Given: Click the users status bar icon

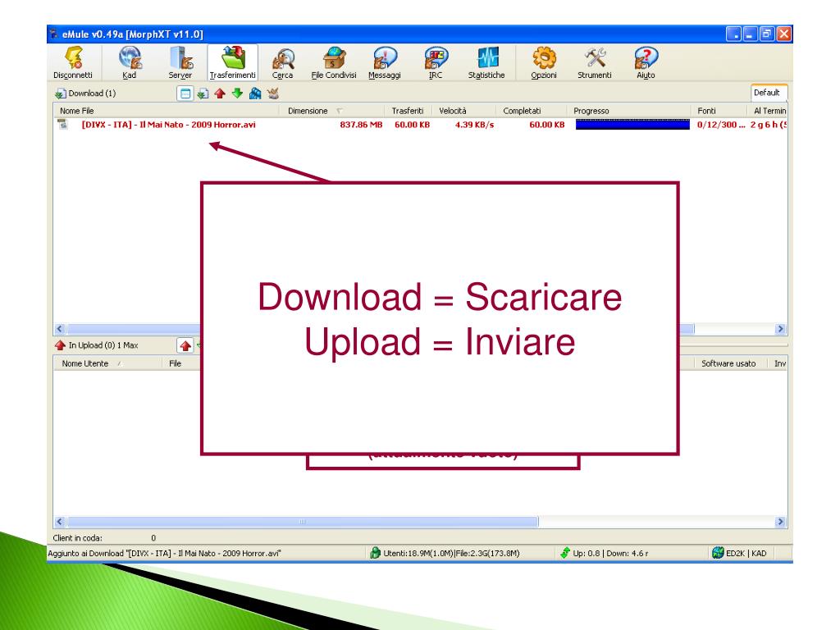Looking at the screenshot, I should click(375, 553).
